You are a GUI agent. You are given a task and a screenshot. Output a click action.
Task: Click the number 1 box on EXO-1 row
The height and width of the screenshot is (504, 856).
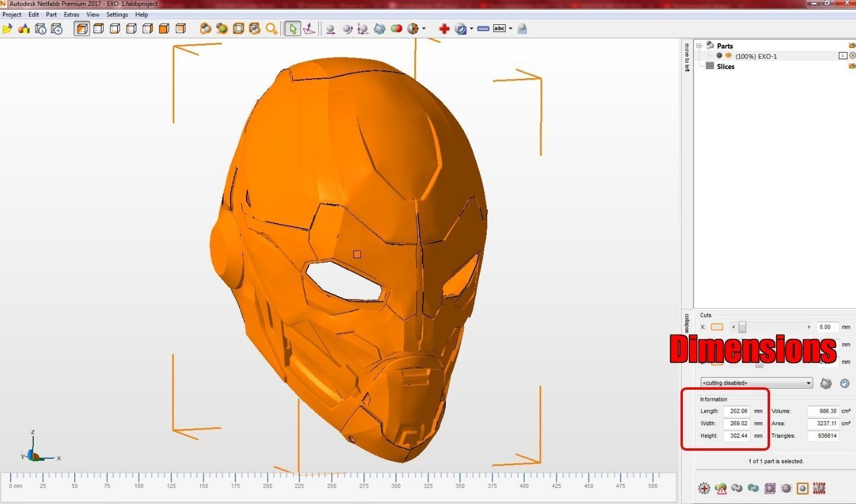842,56
